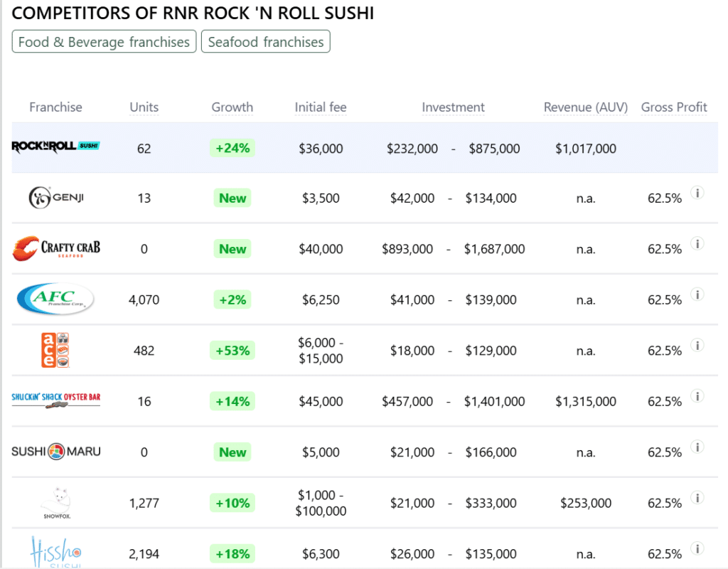Select the $1,315,000 revenue value
Screen dimensions: 728x569
point(586,402)
